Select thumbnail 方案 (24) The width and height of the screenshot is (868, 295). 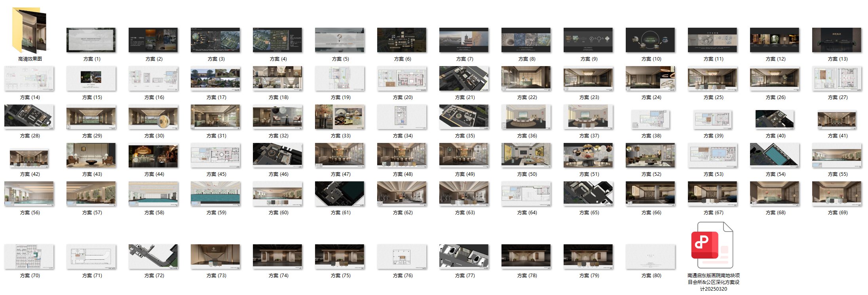click(650, 78)
